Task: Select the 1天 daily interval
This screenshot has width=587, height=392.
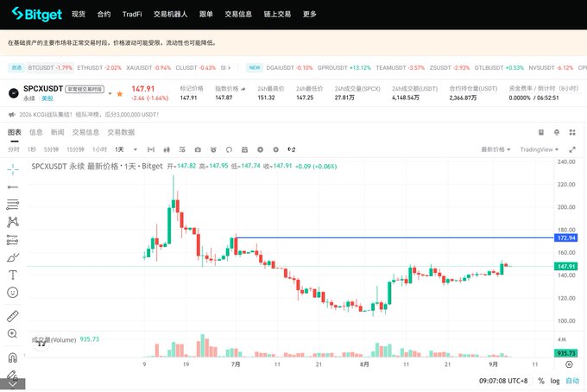Action: click(x=119, y=149)
